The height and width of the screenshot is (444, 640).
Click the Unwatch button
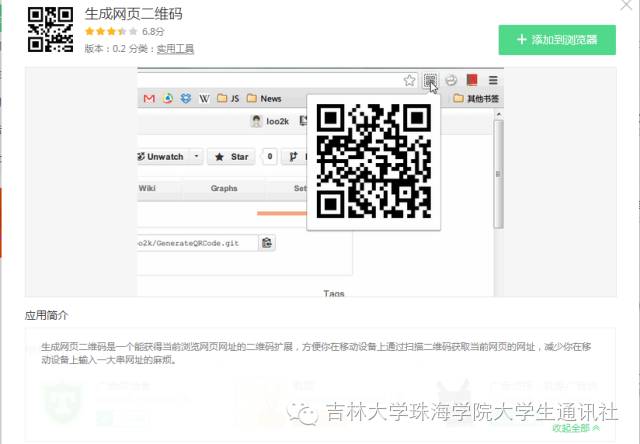click(163, 157)
